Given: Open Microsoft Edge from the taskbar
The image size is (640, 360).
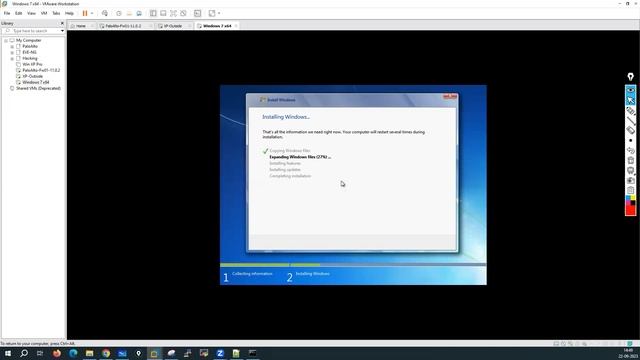Looking at the screenshot, I should point(73,353).
